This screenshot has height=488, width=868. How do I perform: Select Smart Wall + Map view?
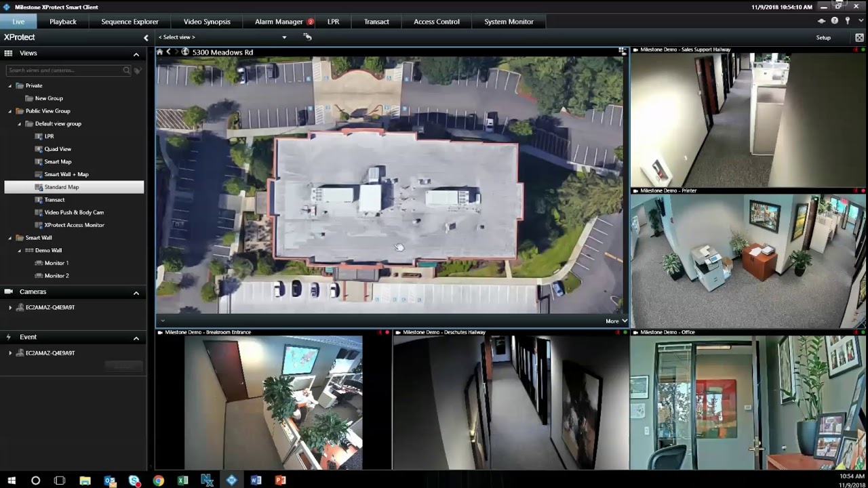coord(66,175)
